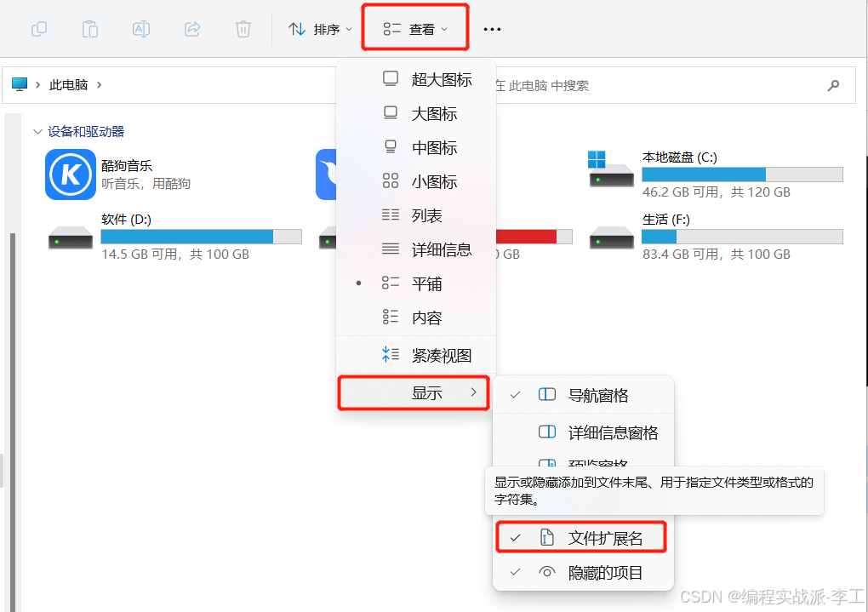
Task: Click the Delete (trash) icon
Action: (x=243, y=28)
